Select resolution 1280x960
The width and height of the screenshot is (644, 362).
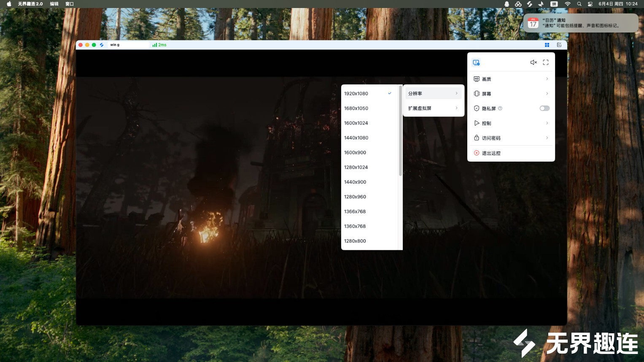tap(369, 197)
